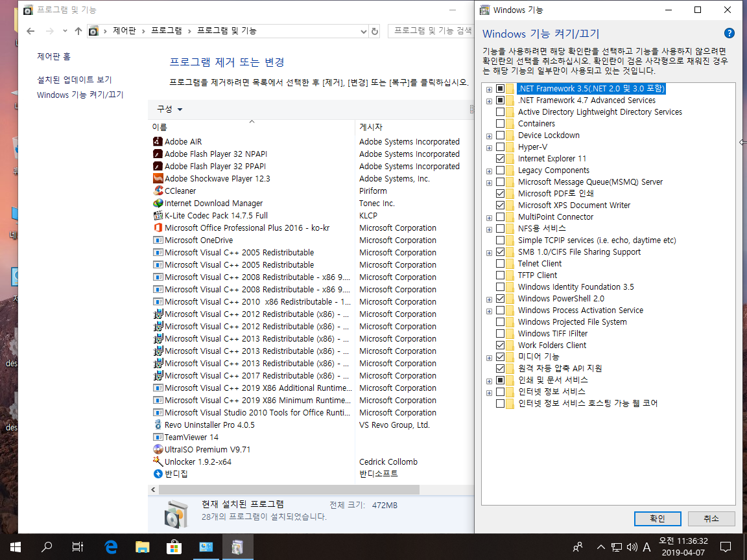Cancel with the 취소 button
This screenshot has width=747, height=560.
711,519
